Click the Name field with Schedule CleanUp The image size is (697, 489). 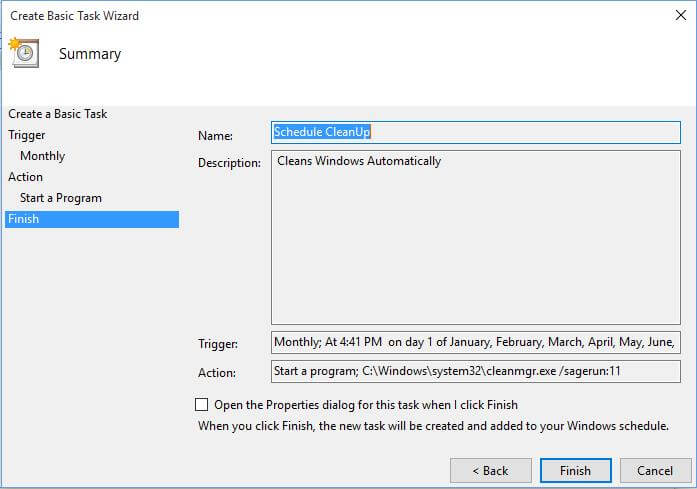(x=476, y=132)
